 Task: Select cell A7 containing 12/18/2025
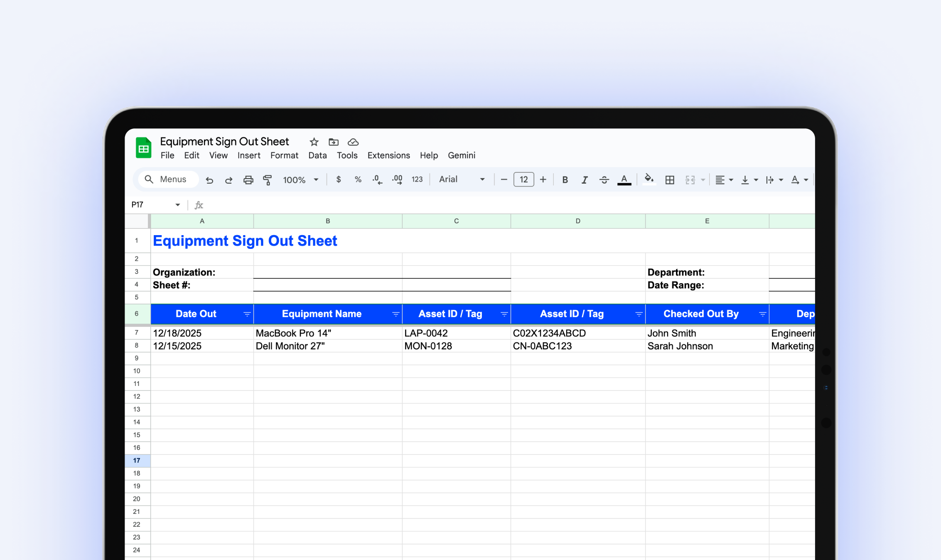coord(202,333)
